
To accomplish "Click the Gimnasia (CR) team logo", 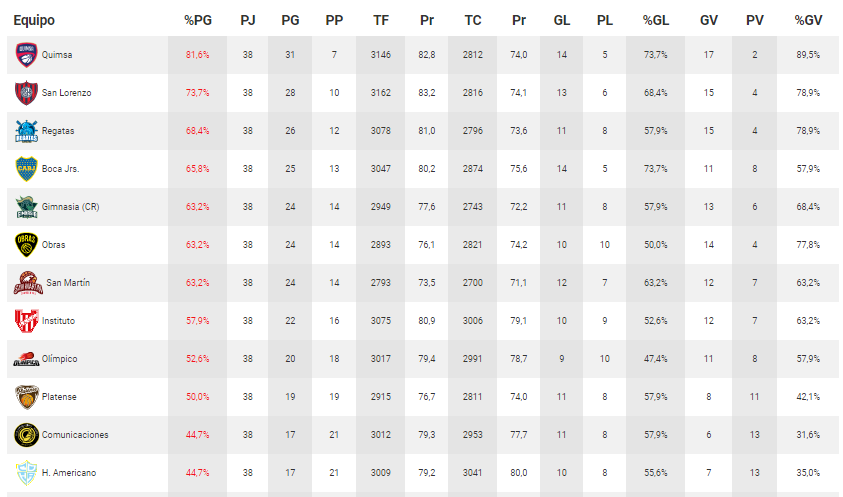I will click(x=27, y=207).
